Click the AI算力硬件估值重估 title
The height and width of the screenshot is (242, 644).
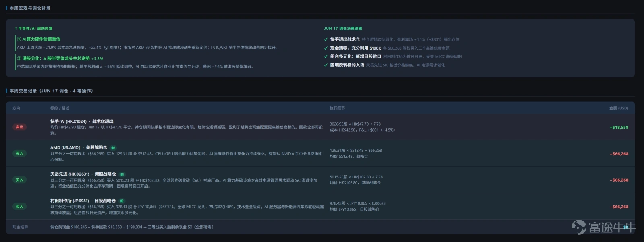[x=39, y=39]
